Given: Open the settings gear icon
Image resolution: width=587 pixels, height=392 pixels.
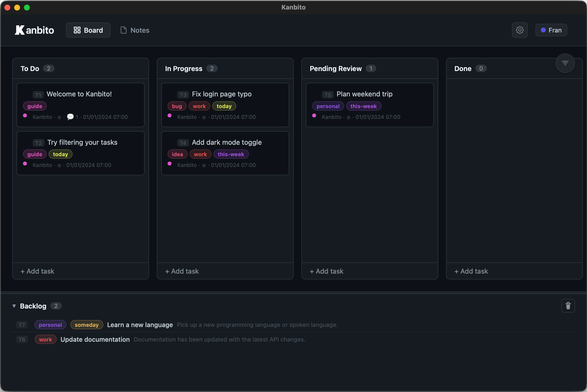Looking at the screenshot, I should [519, 30].
